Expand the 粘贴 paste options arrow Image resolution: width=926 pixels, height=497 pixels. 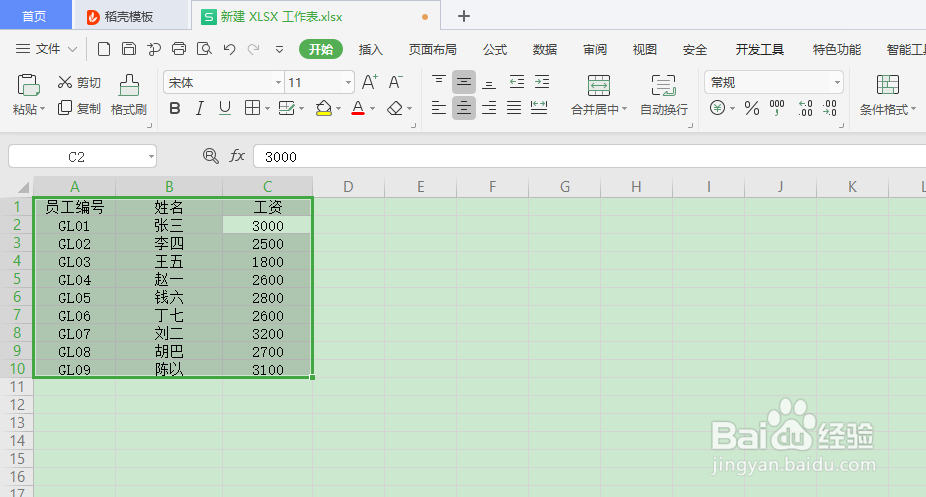click(43, 110)
